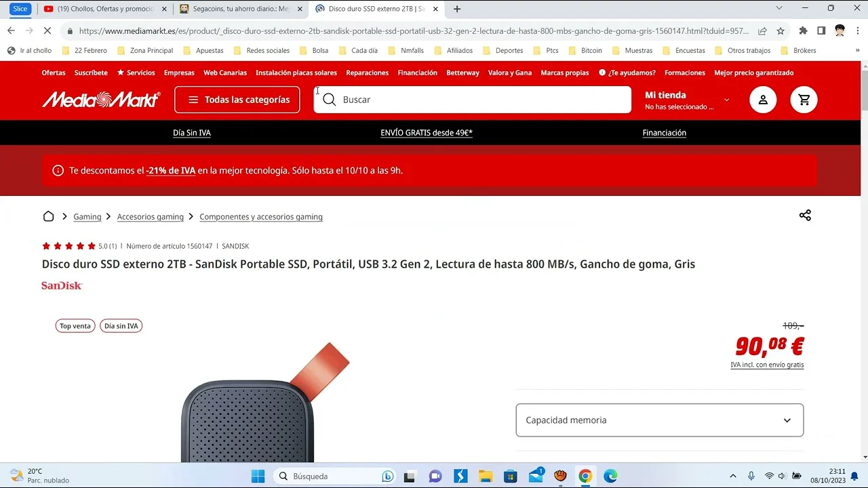Open Zona Principal bookmark folder
The image size is (868, 488).
(x=145, y=50)
